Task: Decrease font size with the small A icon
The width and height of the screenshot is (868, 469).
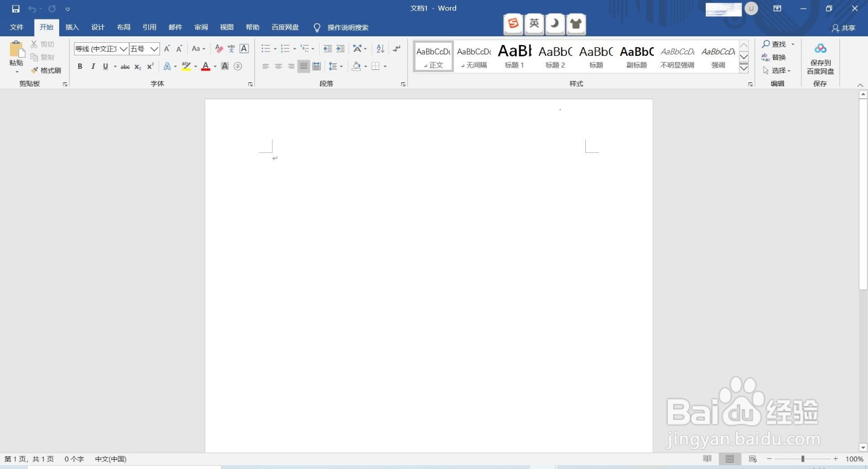Action: (x=179, y=49)
